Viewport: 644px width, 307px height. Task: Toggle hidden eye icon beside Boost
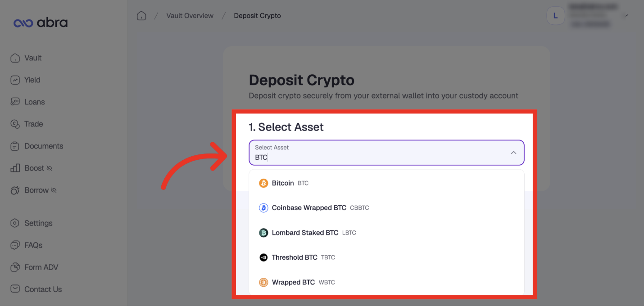coord(50,168)
